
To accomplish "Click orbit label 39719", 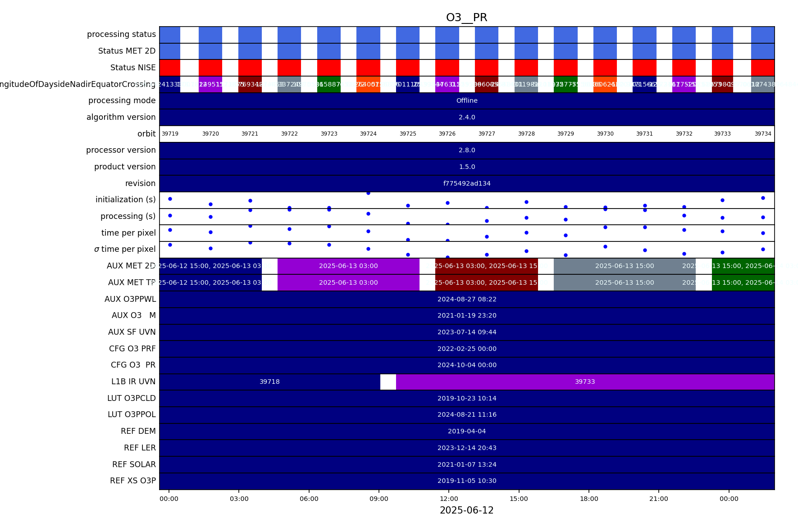I will pos(170,134).
